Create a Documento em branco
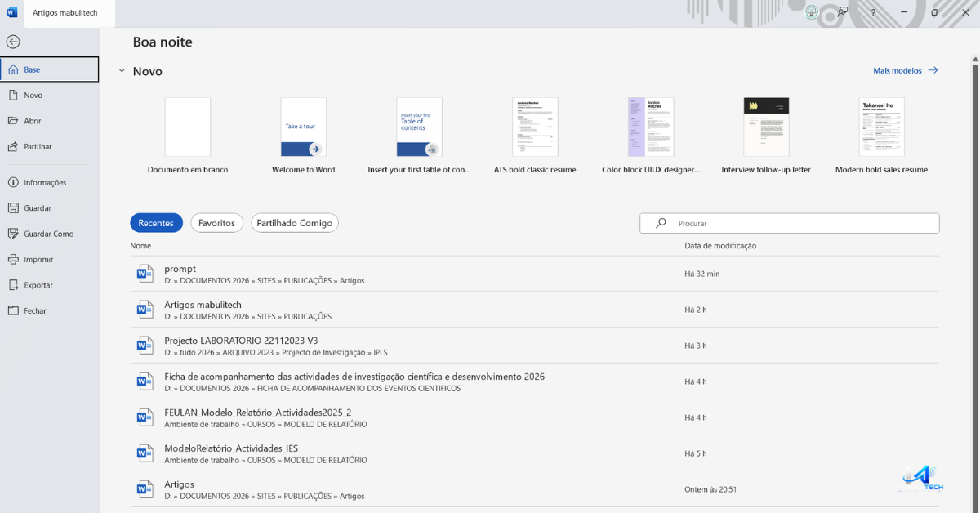 188,136
